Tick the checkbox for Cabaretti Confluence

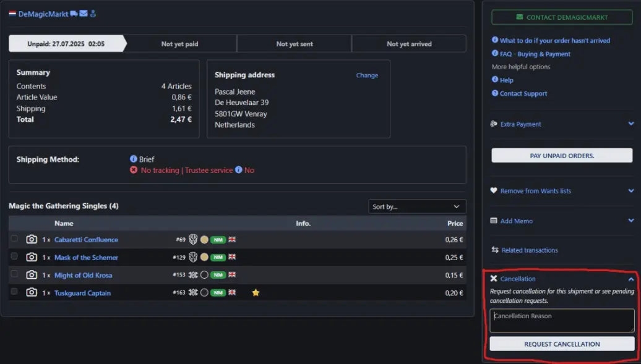14,239
